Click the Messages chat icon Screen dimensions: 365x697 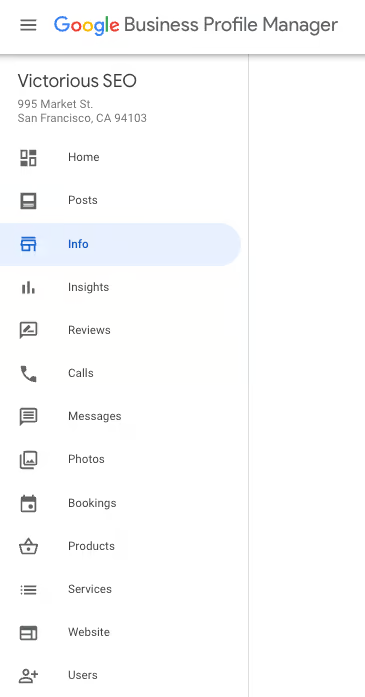pos(28,417)
